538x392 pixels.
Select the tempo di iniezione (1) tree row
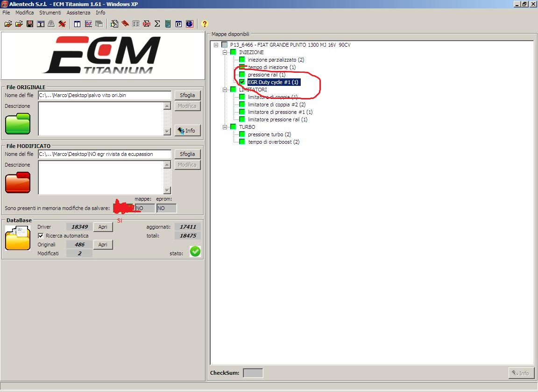(272, 67)
